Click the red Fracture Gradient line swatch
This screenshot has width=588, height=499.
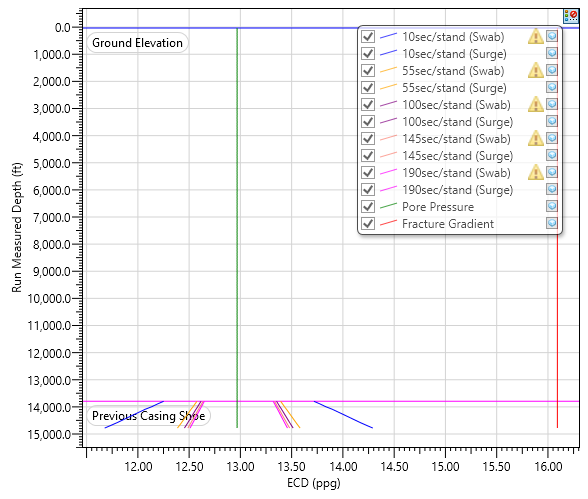[388, 223]
